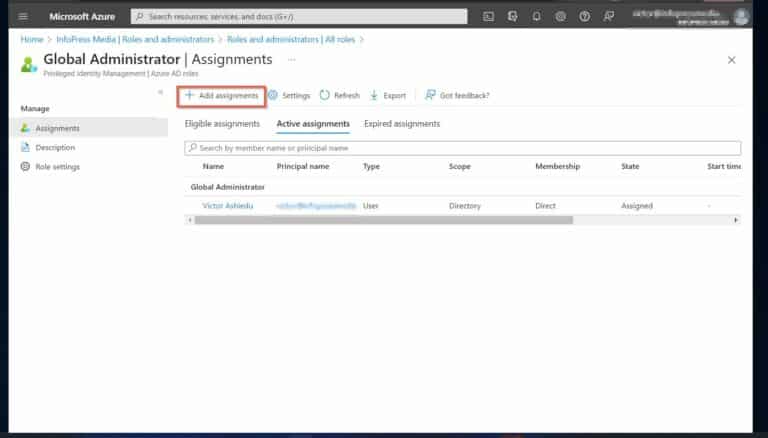Open Cloud Shell from the top bar

pos(488,17)
